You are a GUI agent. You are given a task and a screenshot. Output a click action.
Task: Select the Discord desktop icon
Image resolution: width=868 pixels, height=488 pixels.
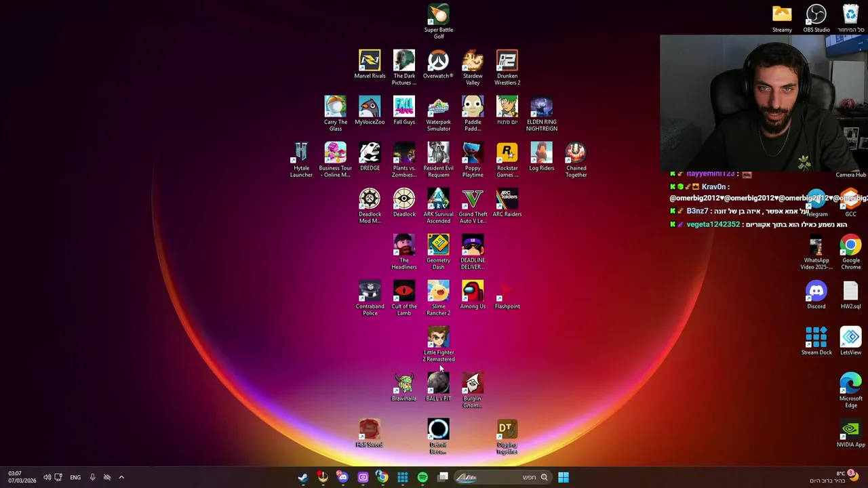[x=816, y=295]
